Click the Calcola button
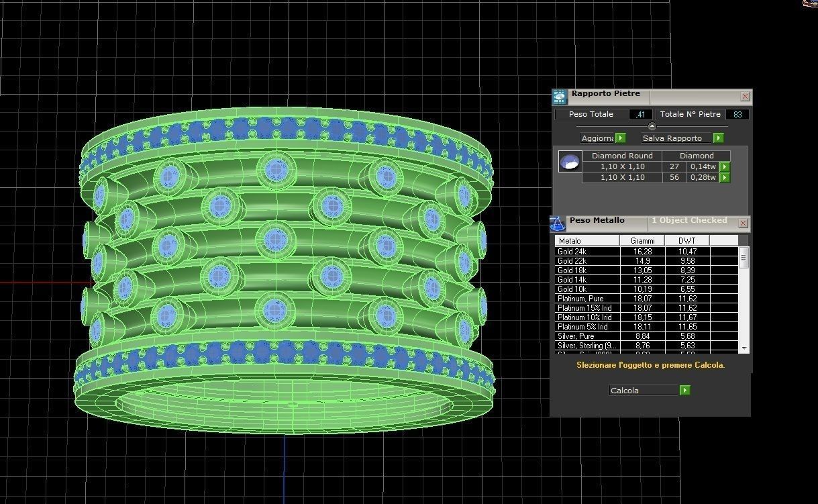Screen dimensions: 818x504 (x=644, y=391)
